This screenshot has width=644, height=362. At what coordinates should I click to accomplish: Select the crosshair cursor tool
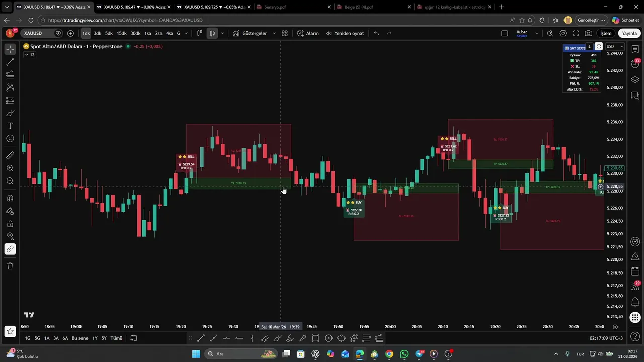pos(10,49)
